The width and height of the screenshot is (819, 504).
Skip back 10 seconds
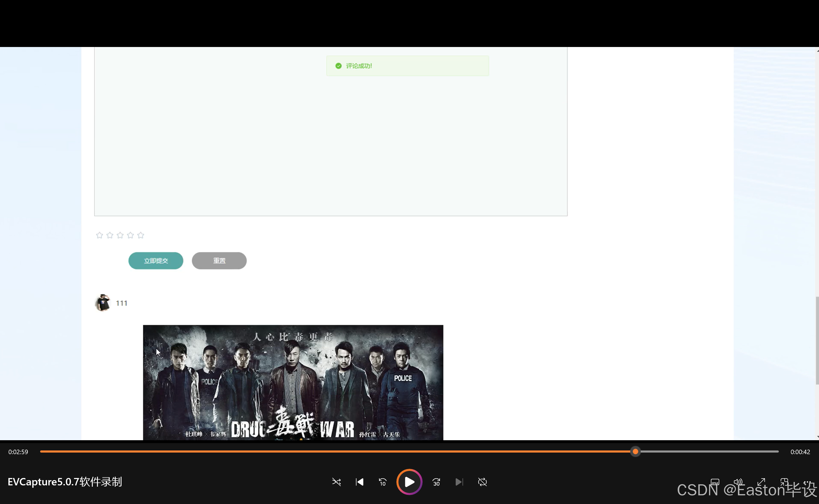click(382, 482)
